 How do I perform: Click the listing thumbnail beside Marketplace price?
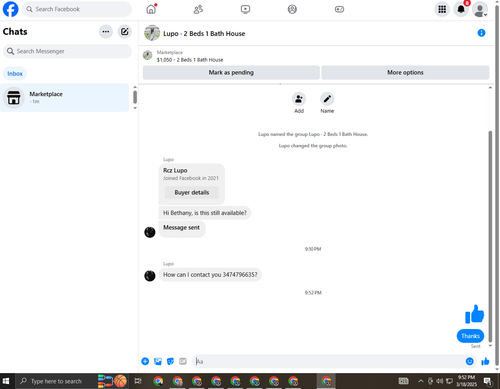pyautogui.click(x=148, y=55)
